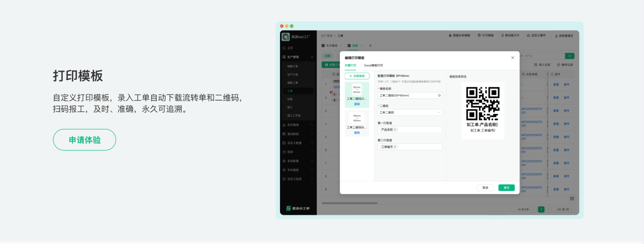
Task: Click the 创建模板 button
Action: coord(357,76)
